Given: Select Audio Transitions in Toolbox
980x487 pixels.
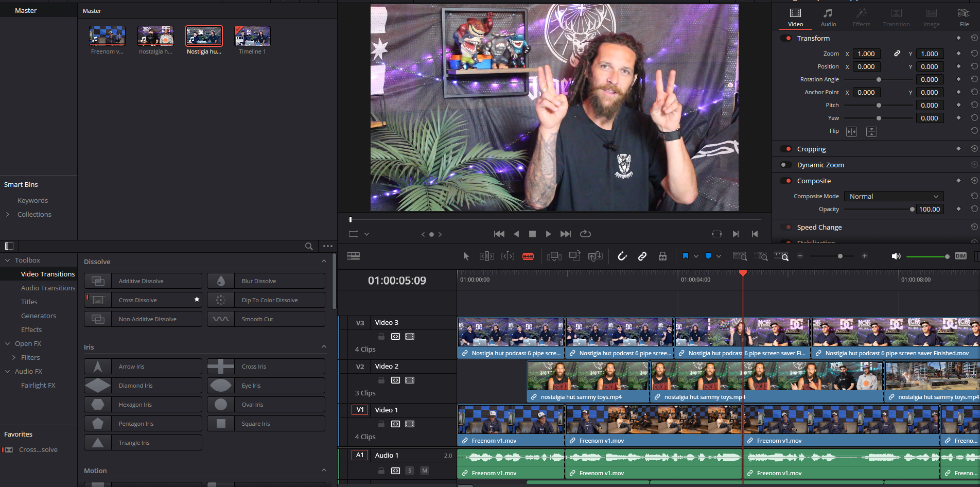Looking at the screenshot, I should click(48, 288).
